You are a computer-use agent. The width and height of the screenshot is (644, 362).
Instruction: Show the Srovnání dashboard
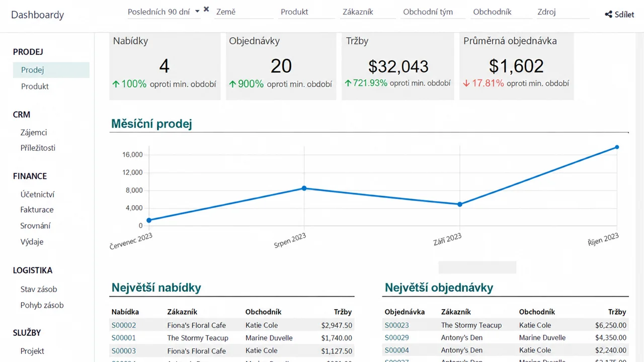tap(35, 226)
